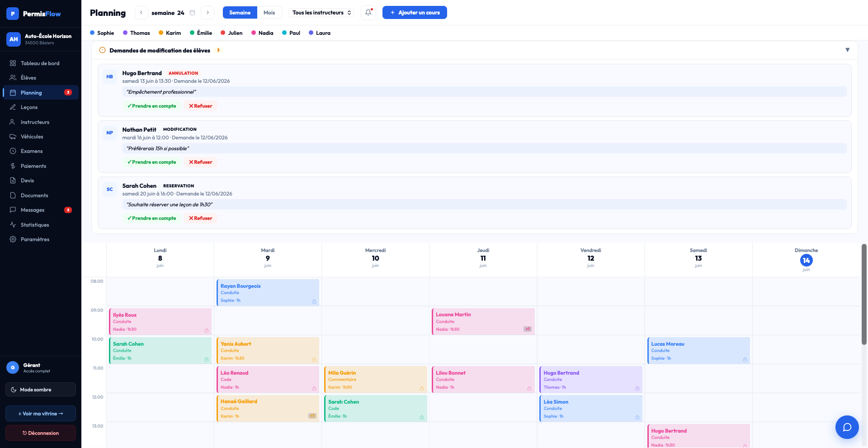The height and width of the screenshot is (448, 868).
Task: Open Planning in the sidebar
Action: (41, 93)
